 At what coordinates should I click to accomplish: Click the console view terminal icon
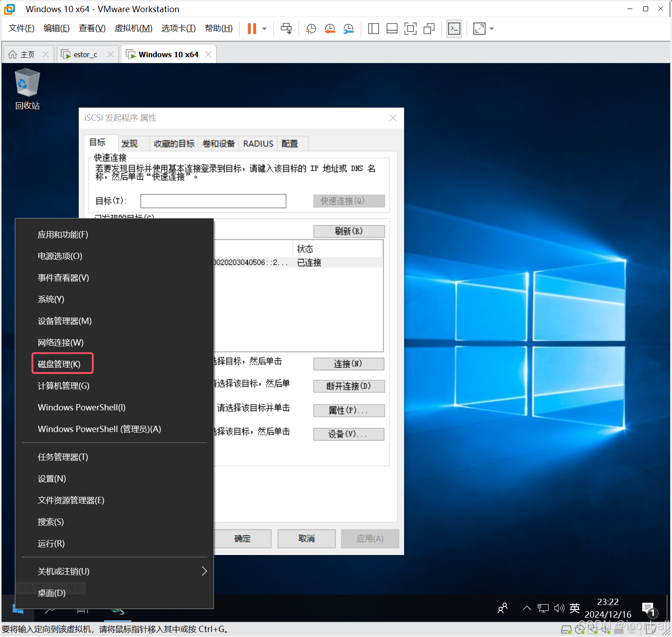coord(454,29)
